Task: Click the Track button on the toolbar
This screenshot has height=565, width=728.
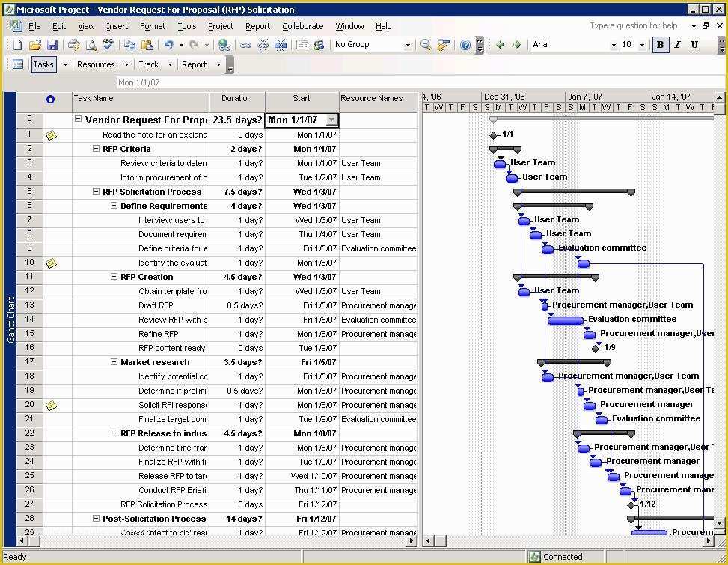Action: coord(150,64)
